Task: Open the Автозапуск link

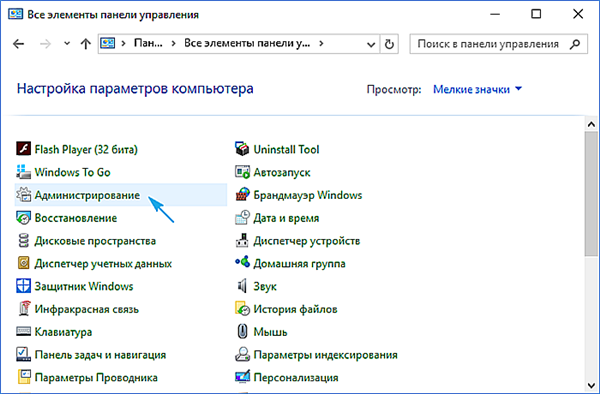Action: [282, 173]
